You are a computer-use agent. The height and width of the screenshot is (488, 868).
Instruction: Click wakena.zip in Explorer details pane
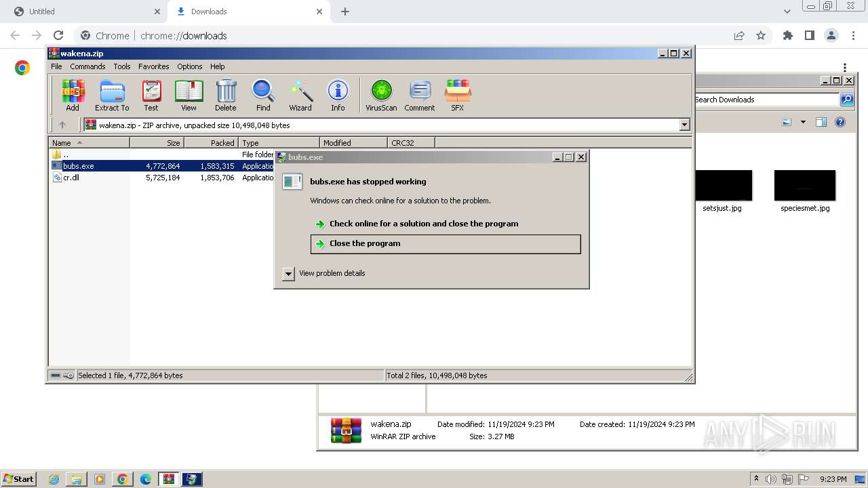[391, 424]
